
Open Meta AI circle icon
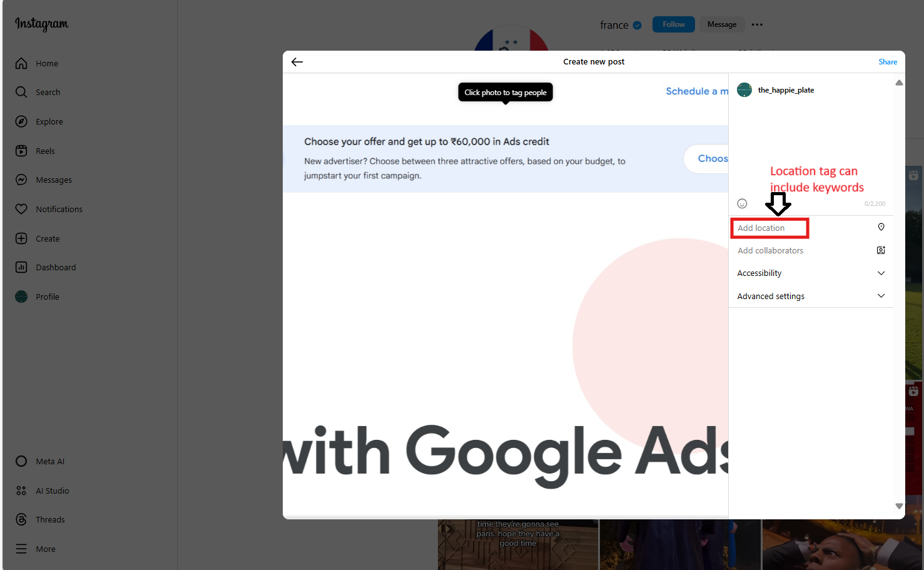click(x=21, y=461)
